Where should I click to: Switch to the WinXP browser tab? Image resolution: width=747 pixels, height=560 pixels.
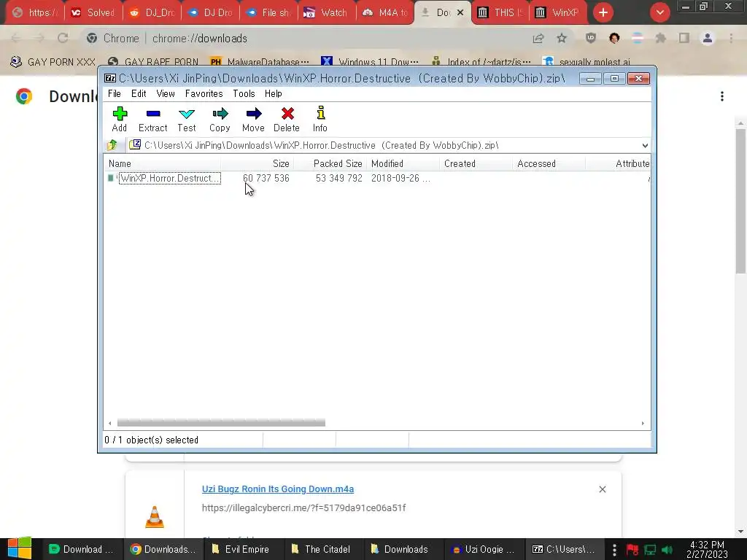click(x=557, y=12)
